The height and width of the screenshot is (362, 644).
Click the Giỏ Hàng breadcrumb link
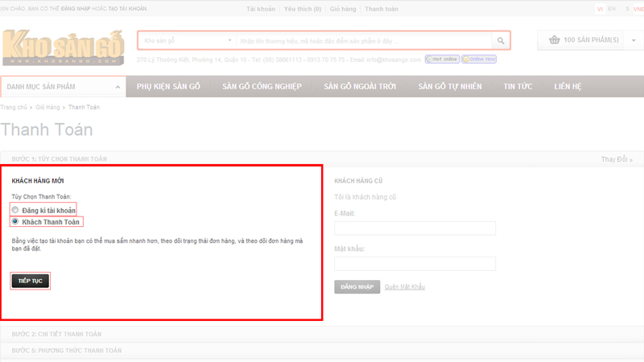point(48,107)
